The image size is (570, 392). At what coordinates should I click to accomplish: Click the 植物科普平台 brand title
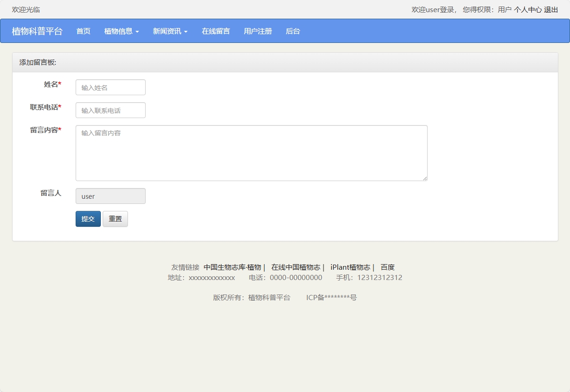(37, 31)
